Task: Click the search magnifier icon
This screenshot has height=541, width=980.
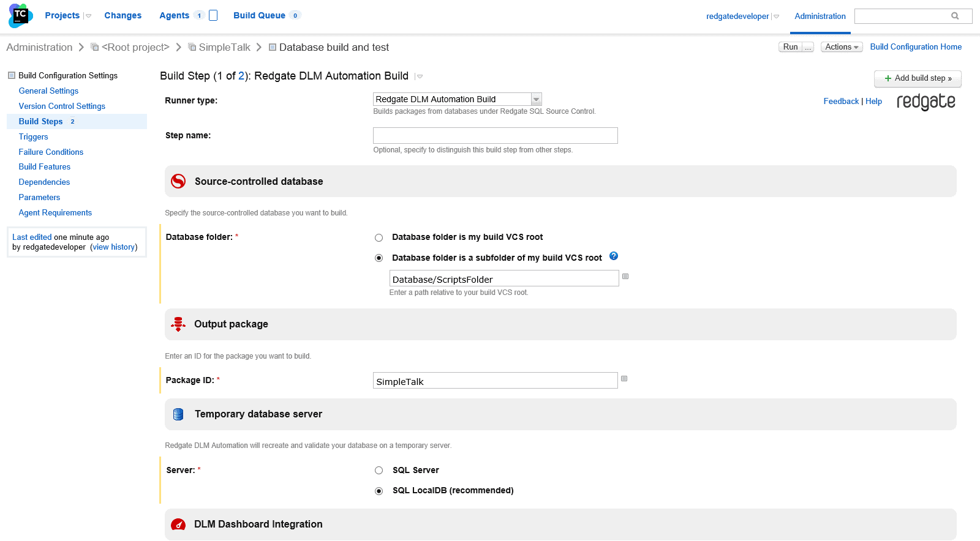Action: 954,16
